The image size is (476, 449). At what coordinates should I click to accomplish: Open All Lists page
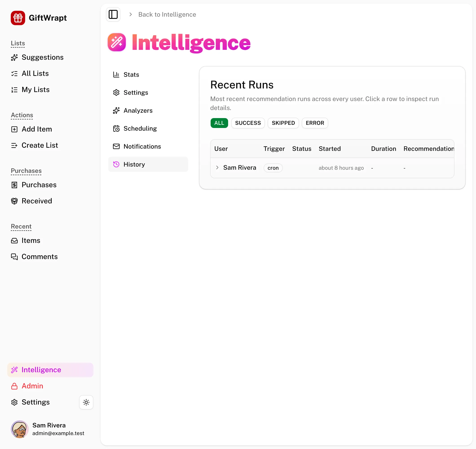pos(50,73)
